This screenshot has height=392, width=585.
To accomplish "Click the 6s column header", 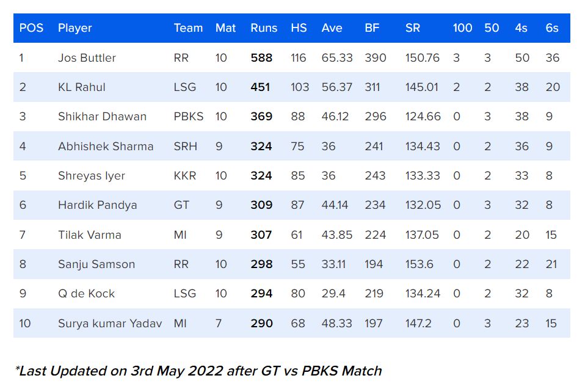I will (552, 28).
